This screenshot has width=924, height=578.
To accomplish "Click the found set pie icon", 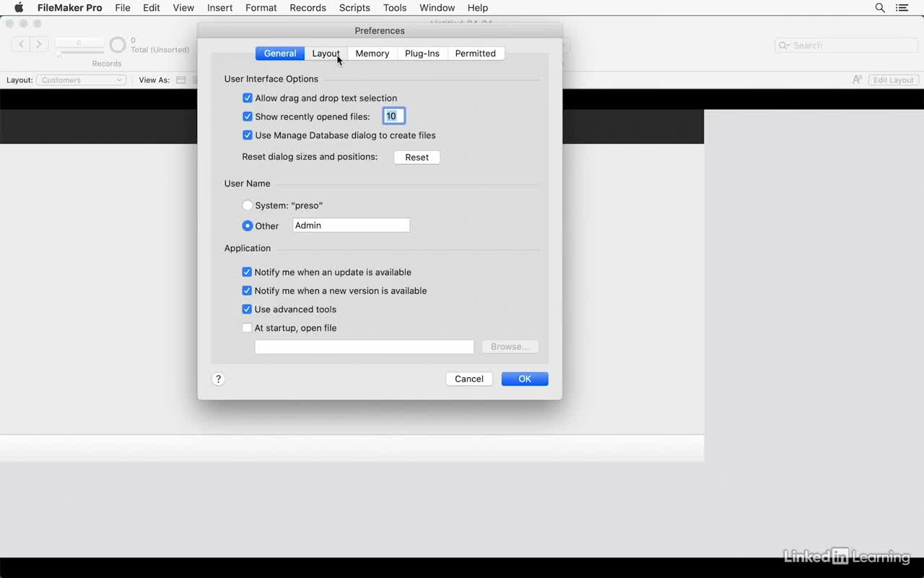I will coord(118,46).
